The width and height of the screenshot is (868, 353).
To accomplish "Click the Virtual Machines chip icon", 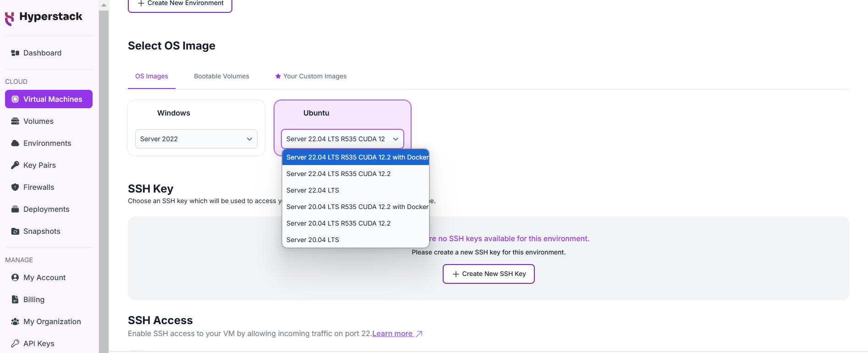I will [x=15, y=99].
